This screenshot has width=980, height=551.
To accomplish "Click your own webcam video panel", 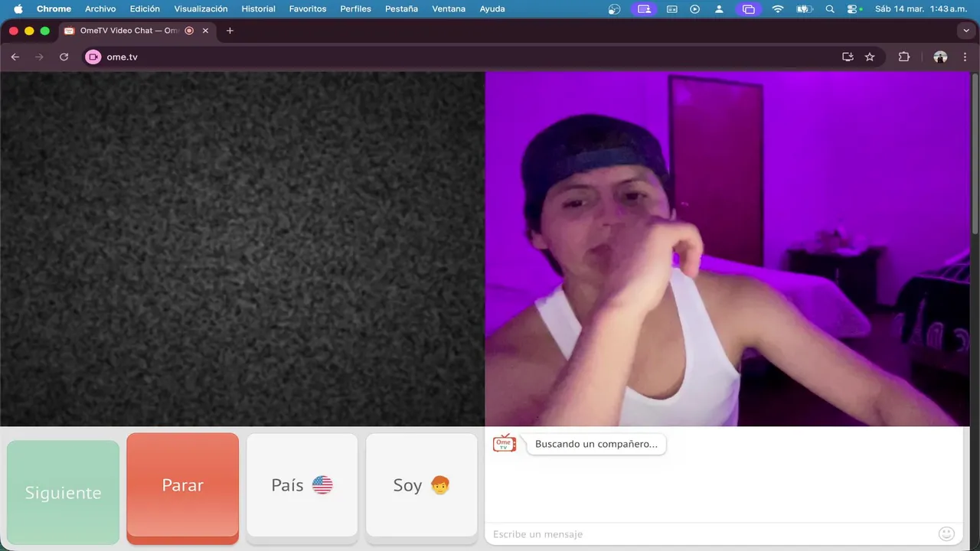I will pos(727,249).
